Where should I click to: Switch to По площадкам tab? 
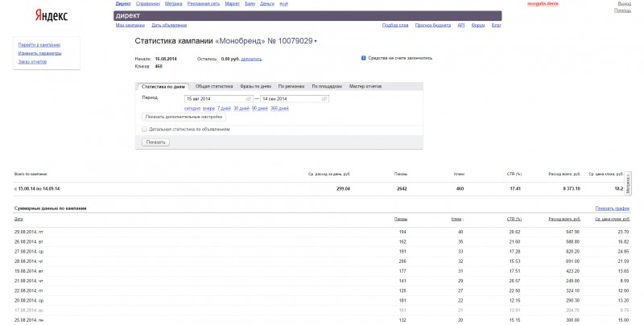pyautogui.click(x=327, y=87)
